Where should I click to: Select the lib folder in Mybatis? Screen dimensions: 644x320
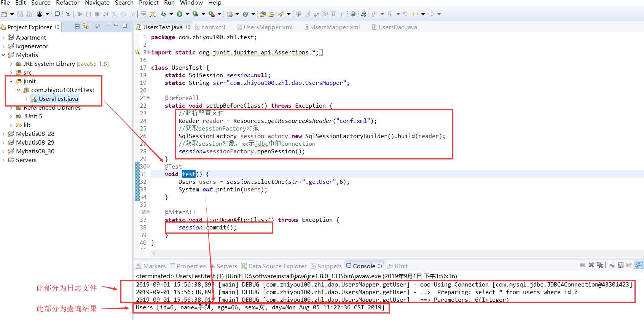[23, 125]
